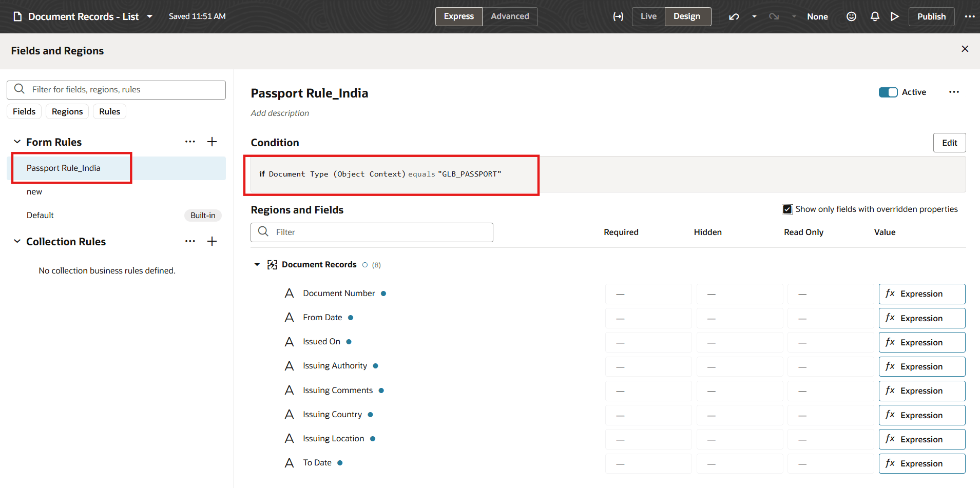The height and width of the screenshot is (488, 980).
Task: Open Read Only dropdown for Issued On
Action: [831, 342]
